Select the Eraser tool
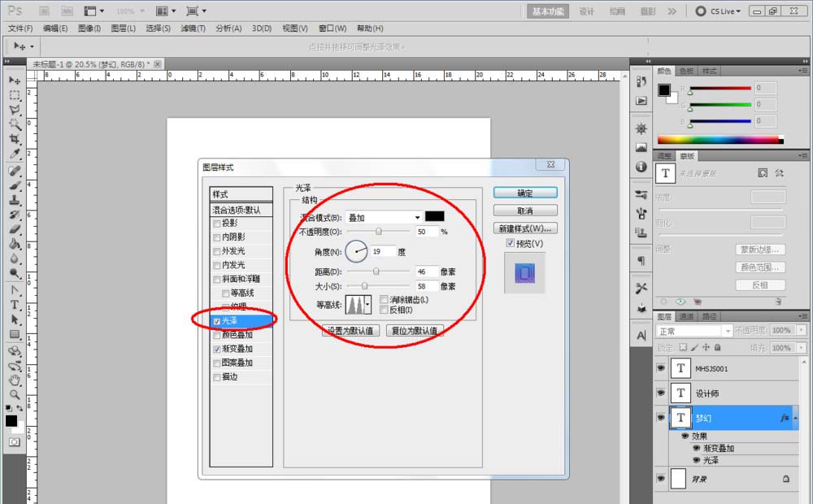Viewport: 813px width, 504px height. (15, 229)
